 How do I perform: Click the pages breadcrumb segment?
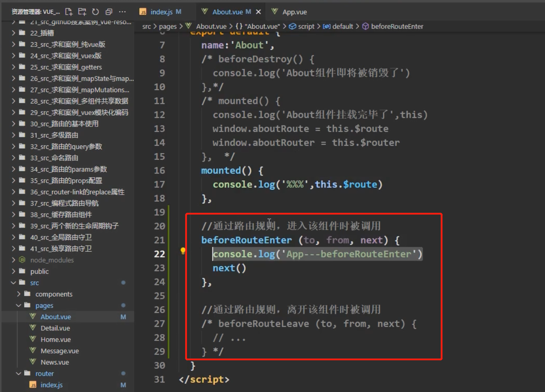tap(168, 26)
